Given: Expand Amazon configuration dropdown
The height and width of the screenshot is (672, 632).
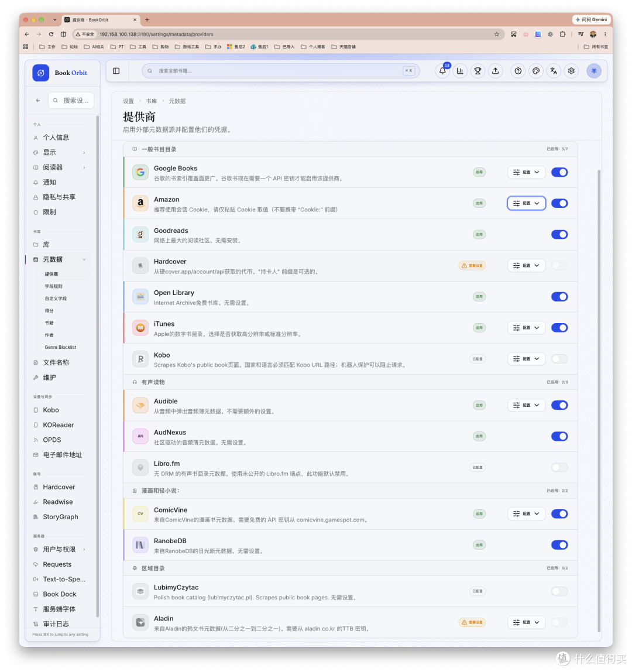Looking at the screenshot, I should 526,203.
